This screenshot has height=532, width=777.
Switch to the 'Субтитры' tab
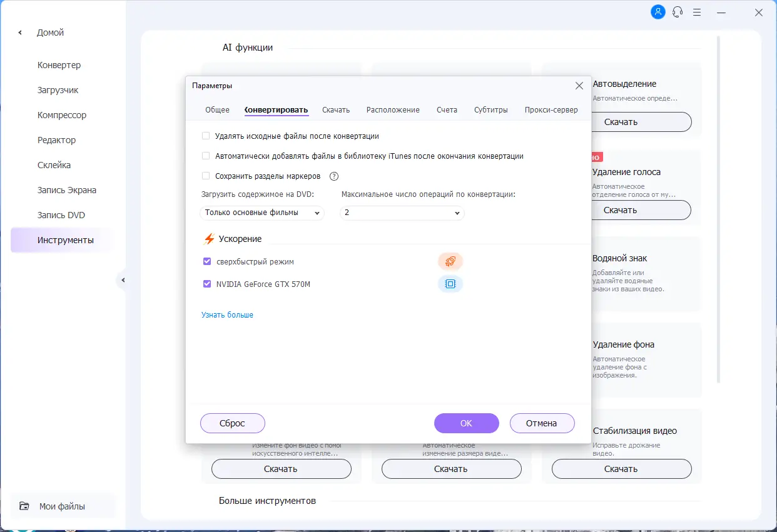[x=491, y=109]
